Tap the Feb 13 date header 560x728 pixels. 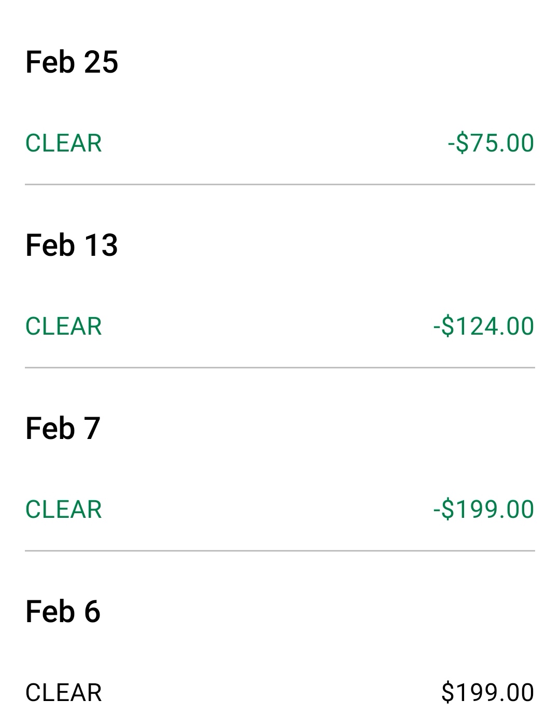(72, 245)
